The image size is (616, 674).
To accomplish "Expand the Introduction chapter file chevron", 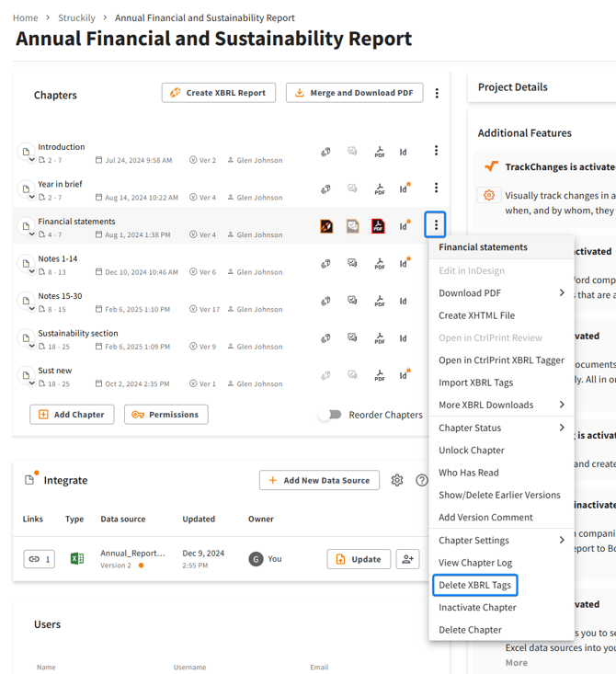I will [x=32, y=160].
